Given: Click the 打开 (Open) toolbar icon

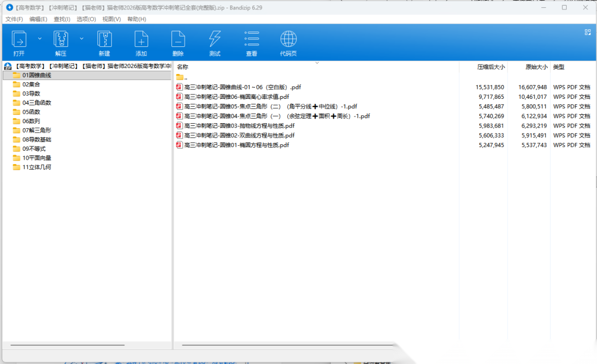Looking at the screenshot, I should click(x=19, y=39).
